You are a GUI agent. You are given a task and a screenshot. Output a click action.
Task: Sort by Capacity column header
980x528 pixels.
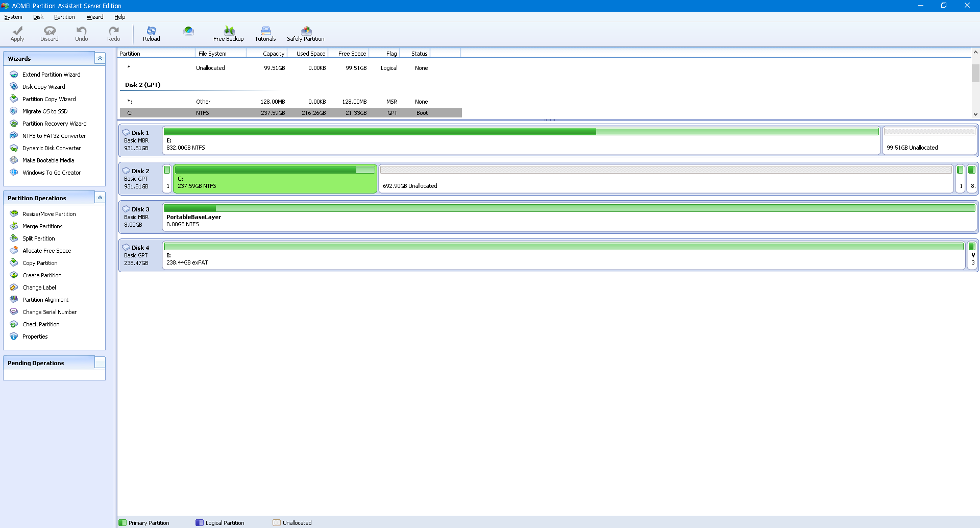pyautogui.click(x=266, y=53)
